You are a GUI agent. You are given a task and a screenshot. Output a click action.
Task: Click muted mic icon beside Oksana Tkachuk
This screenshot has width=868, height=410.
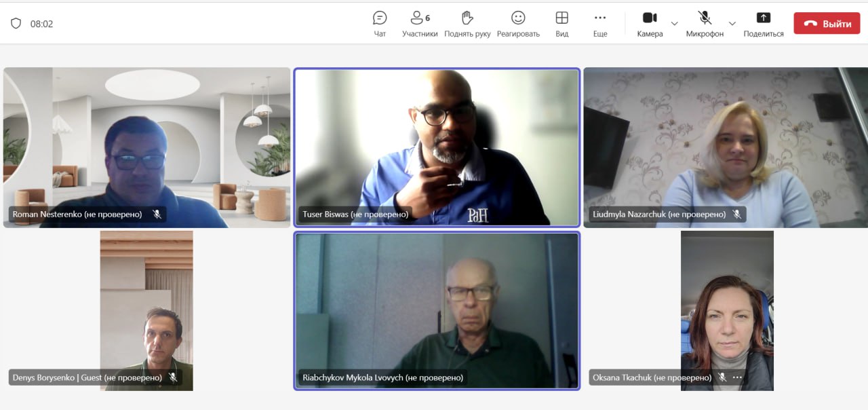point(722,377)
